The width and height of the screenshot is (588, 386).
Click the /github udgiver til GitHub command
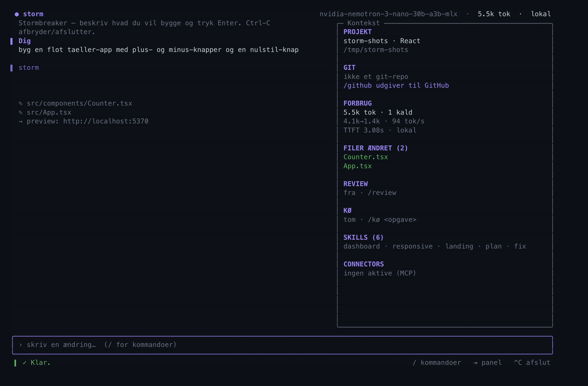click(x=396, y=86)
